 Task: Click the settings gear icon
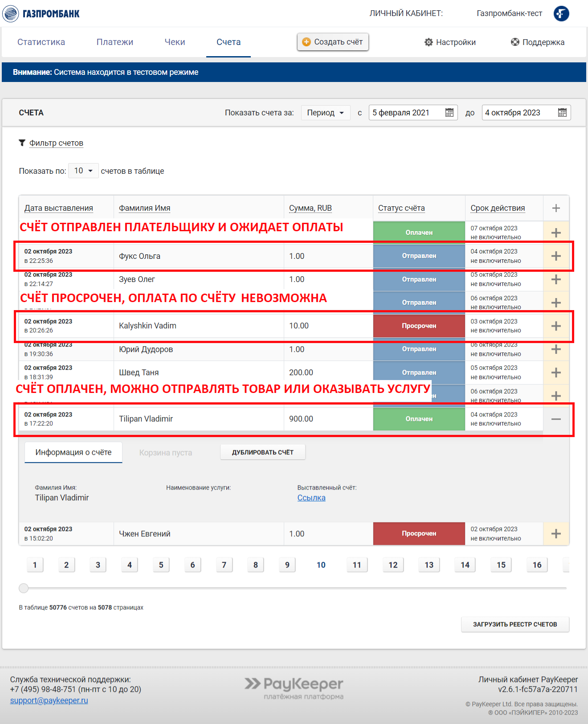pos(429,42)
